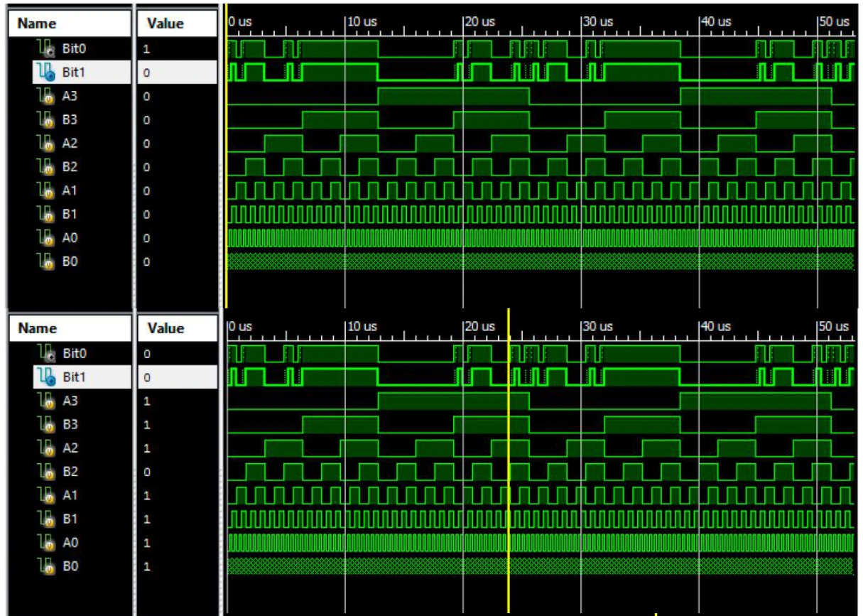Click the B0 signal icon in lower panel

45,567
